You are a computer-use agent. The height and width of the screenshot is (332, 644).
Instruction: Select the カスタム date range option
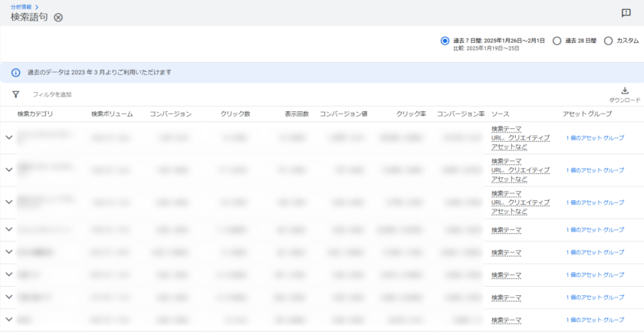click(609, 41)
